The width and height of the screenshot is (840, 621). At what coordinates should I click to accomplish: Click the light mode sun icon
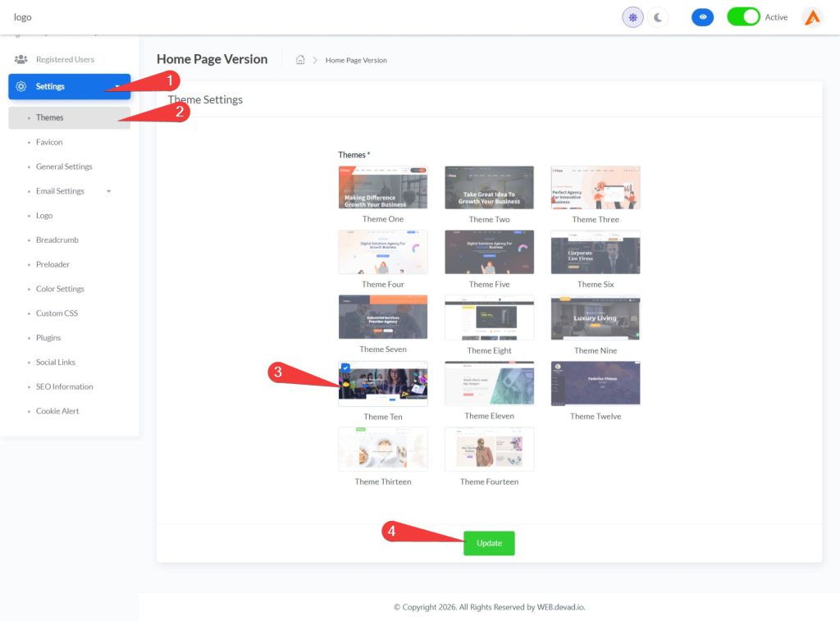coord(632,17)
